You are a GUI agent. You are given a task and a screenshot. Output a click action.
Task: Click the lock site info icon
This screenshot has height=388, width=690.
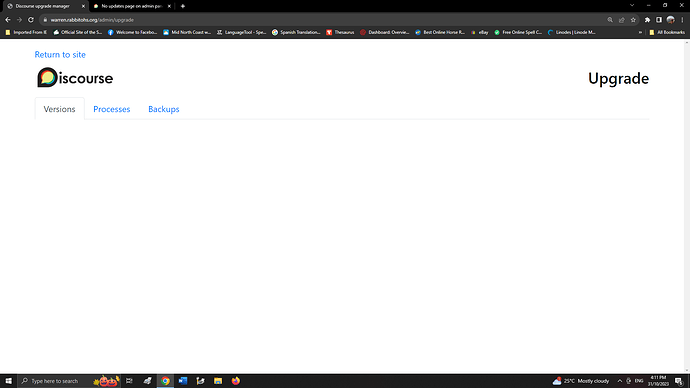(x=45, y=20)
